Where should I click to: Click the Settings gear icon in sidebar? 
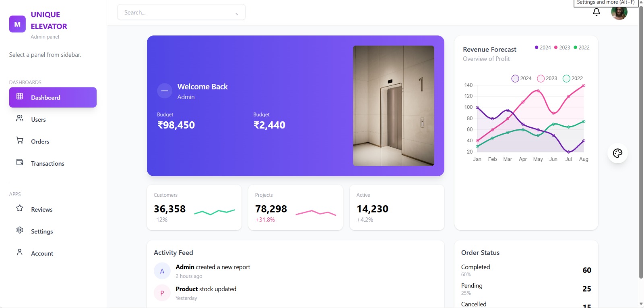point(20,230)
